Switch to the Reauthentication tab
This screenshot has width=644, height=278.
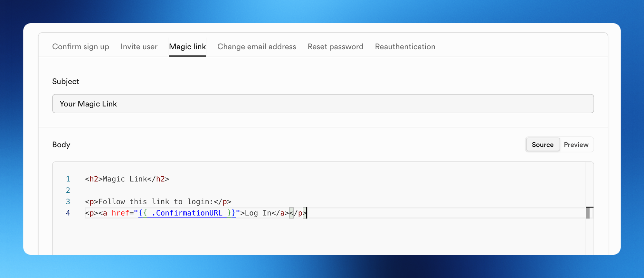click(x=405, y=47)
